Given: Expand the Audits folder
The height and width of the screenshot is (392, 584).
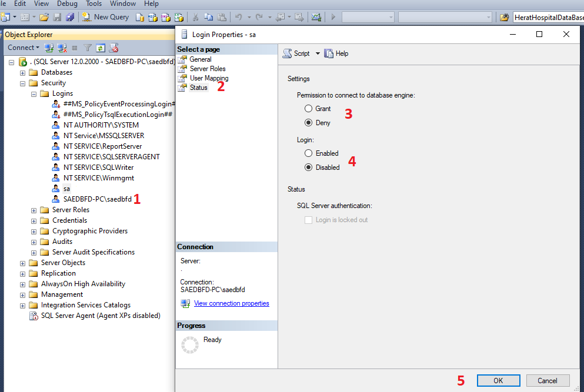Looking at the screenshot, I should [x=34, y=242].
